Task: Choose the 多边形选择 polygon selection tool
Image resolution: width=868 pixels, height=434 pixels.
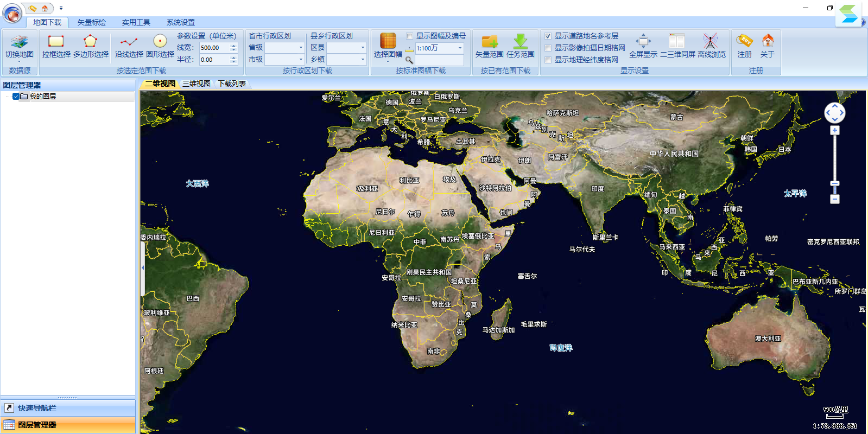Action: 91,47
